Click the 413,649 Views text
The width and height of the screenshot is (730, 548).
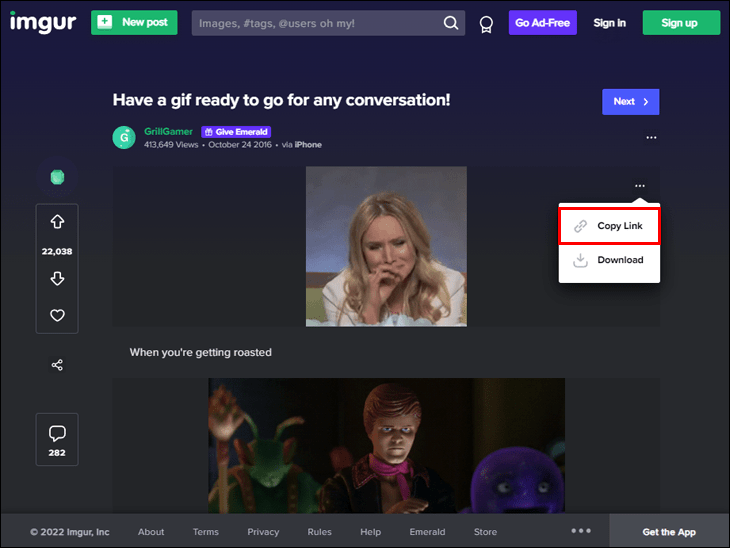coord(171,145)
